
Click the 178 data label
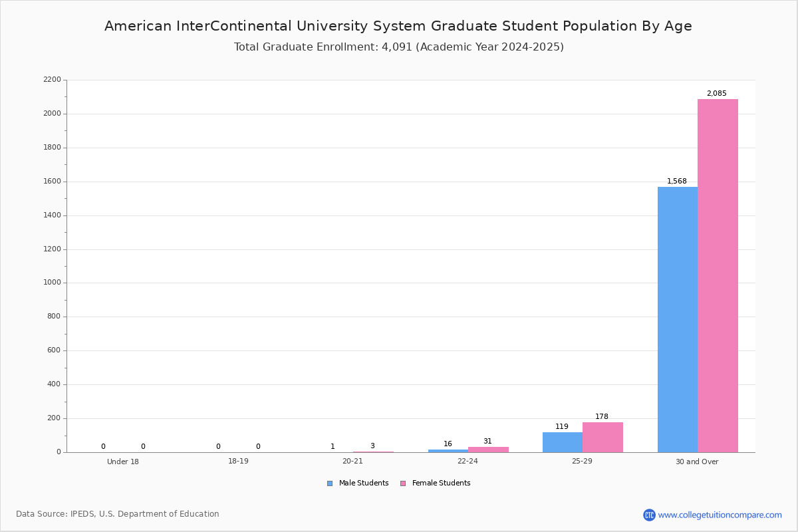[602, 417]
